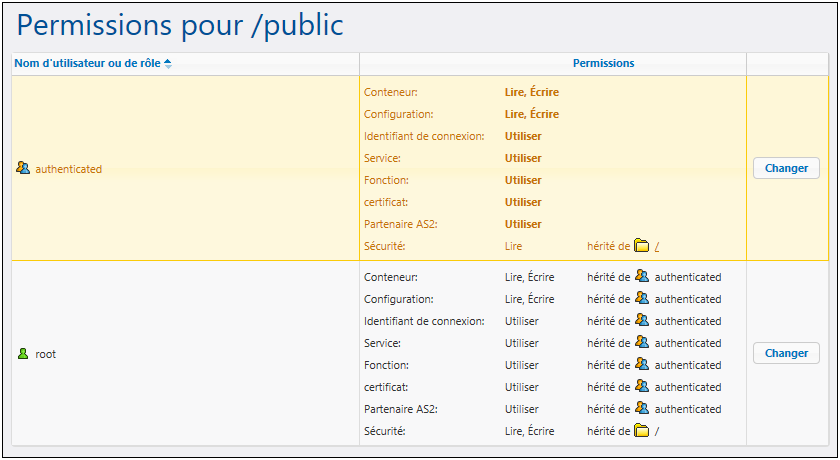This screenshot has height=460, width=840.
Task: Click the group icon next to authenticated role name
Action: tap(23, 168)
